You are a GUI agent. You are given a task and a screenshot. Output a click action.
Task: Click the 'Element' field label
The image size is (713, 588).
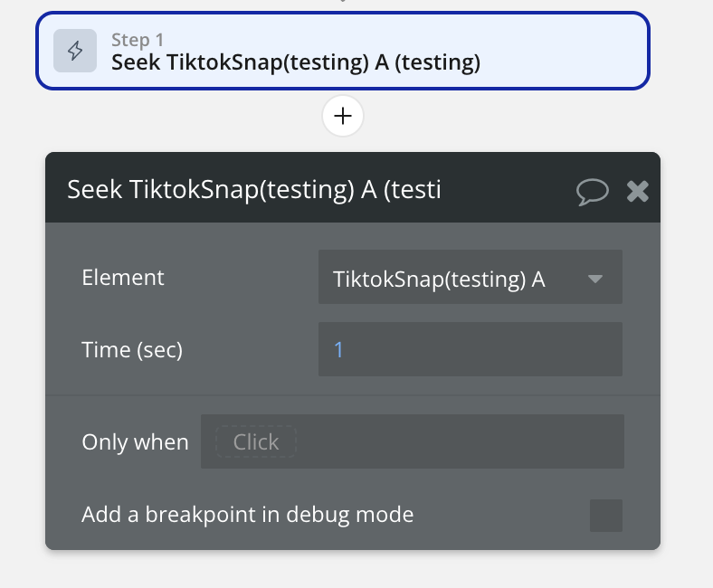tap(123, 278)
